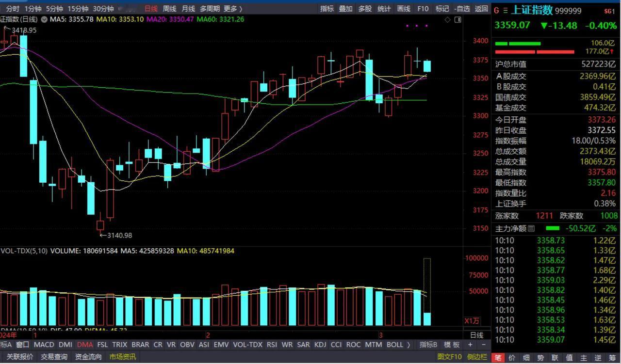Click the 标记 mark button
The width and height of the screenshot is (621, 364).
point(442,9)
